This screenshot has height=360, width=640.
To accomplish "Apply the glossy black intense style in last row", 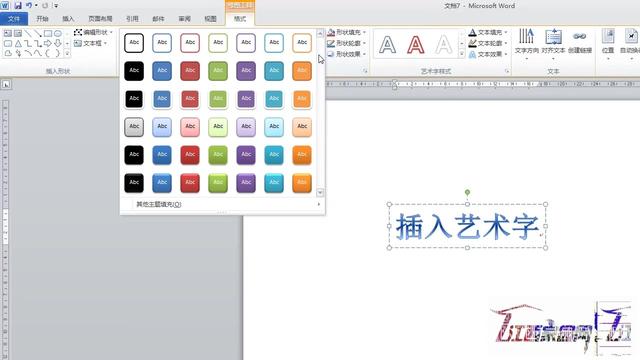I will tap(134, 183).
